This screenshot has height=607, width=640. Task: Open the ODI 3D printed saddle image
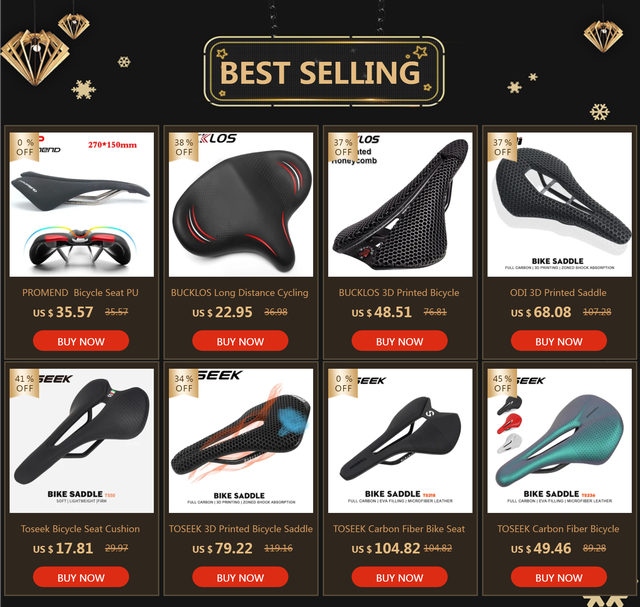coord(560,204)
